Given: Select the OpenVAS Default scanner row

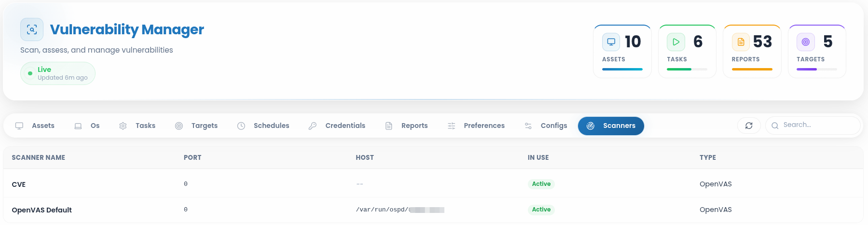Looking at the screenshot, I should tap(433, 210).
